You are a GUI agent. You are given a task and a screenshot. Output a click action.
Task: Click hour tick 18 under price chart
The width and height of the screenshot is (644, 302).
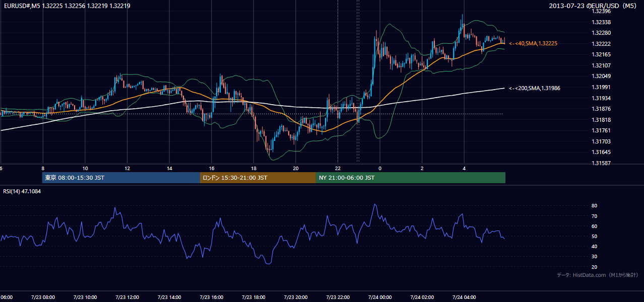tap(253, 168)
